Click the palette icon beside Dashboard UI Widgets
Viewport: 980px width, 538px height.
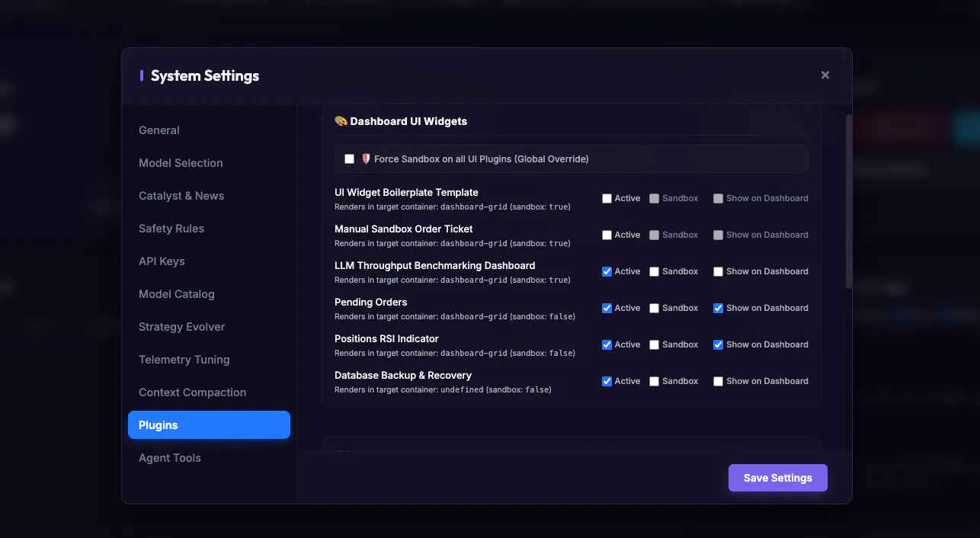pos(341,121)
